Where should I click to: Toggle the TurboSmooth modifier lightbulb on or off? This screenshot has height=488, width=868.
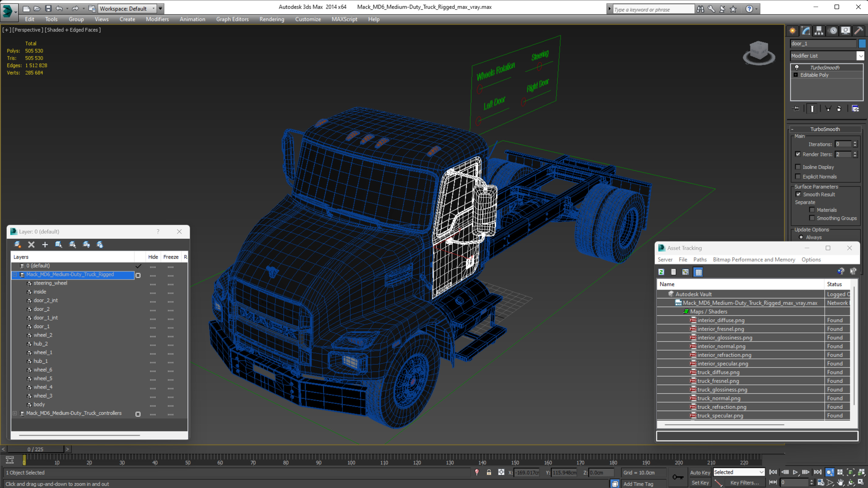797,67
